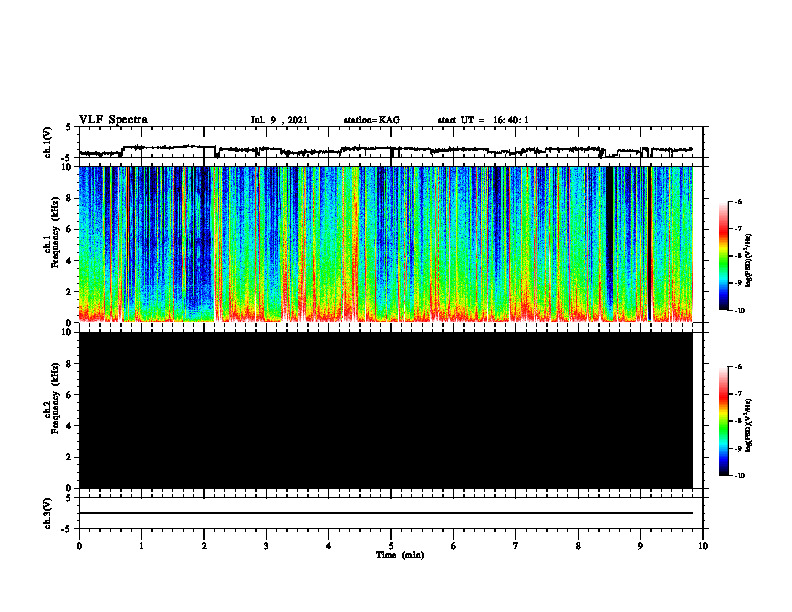
Task: Click "-8" tick on ch.1 colorbar
Action: pos(737,256)
